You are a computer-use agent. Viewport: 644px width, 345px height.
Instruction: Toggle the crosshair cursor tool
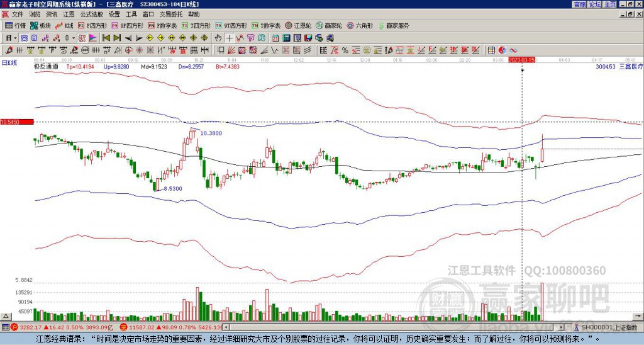point(229,38)
